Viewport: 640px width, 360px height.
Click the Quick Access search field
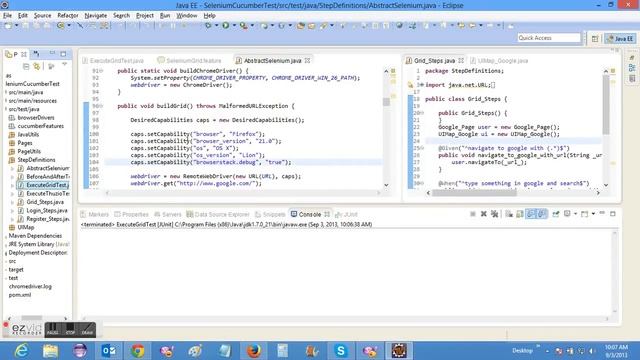549,38
